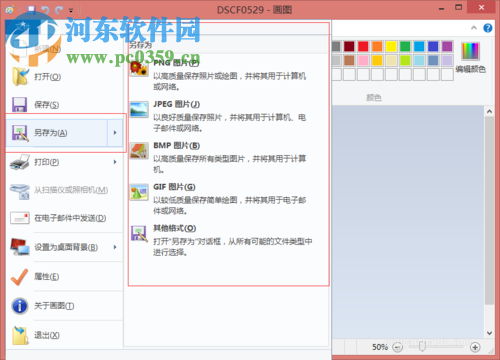Screen dimensions: 500x360
Task: Click the vertical scrollbar up arrow
Action: [x=489, y=112]
